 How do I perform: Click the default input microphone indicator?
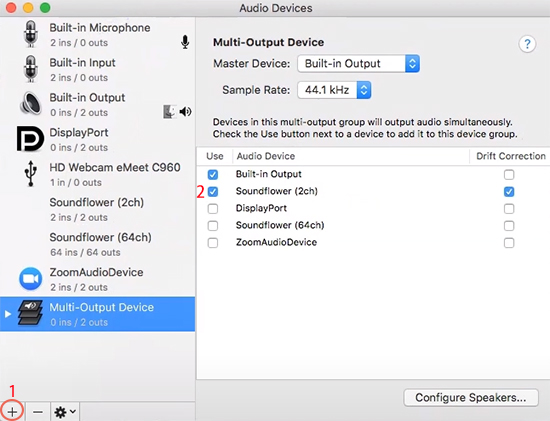pyautogui.click(x=185, y=42)
